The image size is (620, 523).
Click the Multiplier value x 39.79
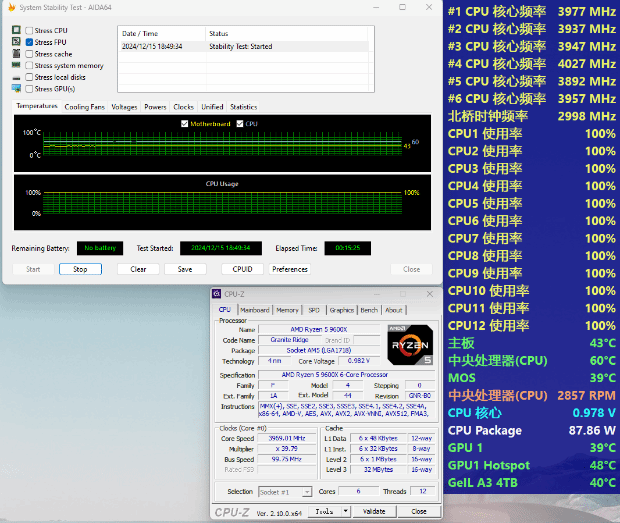(287, 449)
